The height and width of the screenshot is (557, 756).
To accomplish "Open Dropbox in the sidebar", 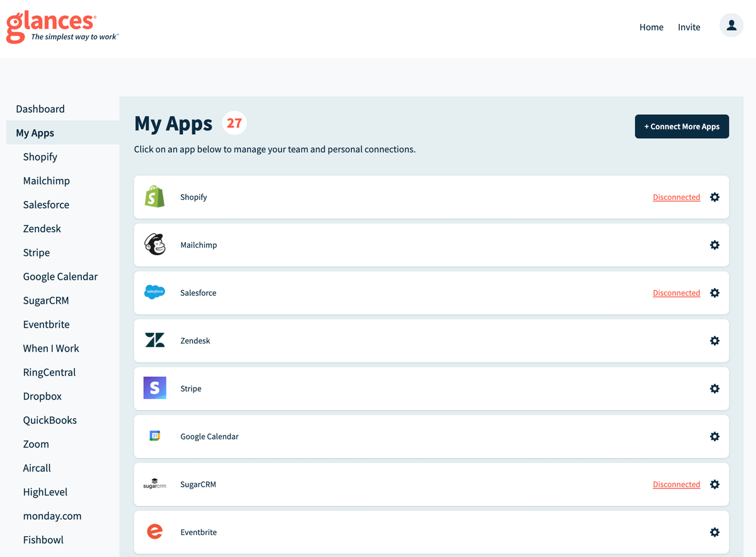I will (42, 396).
